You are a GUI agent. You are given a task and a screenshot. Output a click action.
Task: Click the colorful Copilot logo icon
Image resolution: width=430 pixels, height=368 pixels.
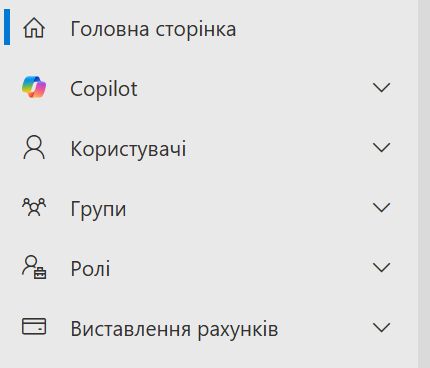(x=34, y=87)
